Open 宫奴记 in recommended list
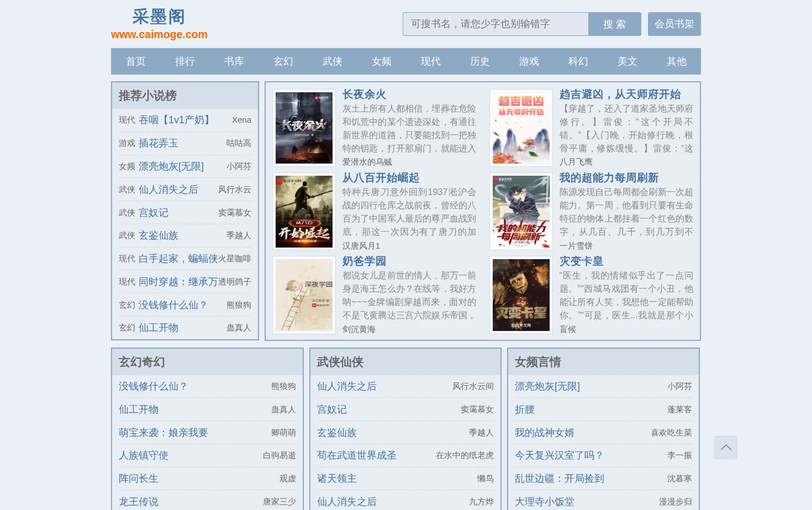This screenshot has width=812, height=510. [x=154, y=213]
